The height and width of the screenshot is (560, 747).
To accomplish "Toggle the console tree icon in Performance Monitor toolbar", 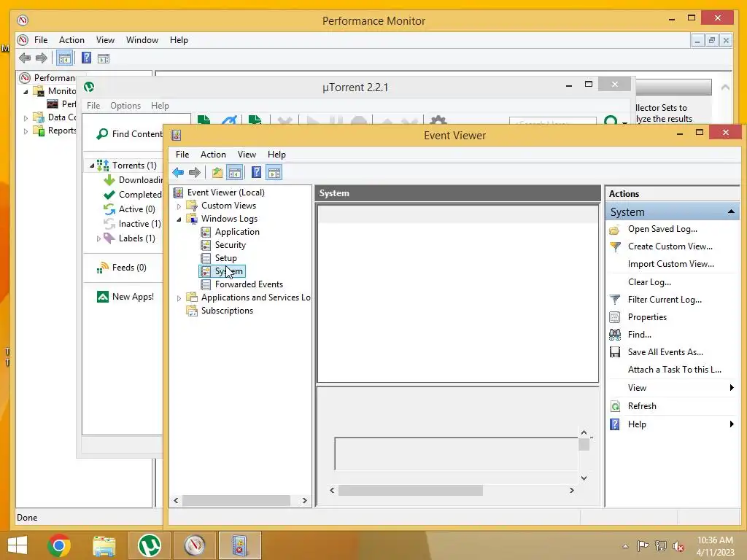I will pos(64,58).
